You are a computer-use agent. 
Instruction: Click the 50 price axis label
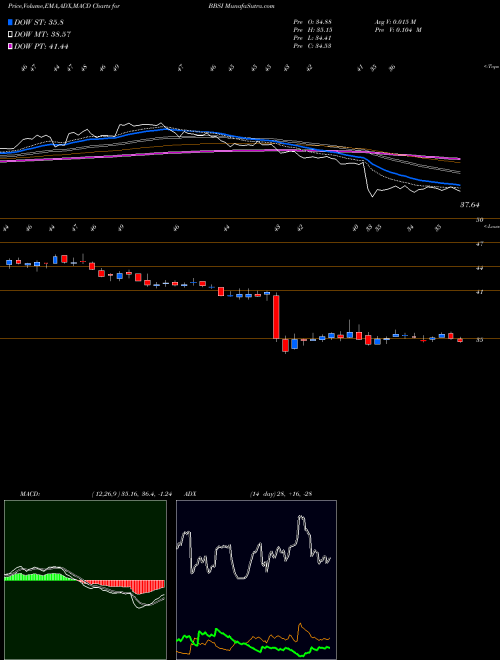point(479,220)
